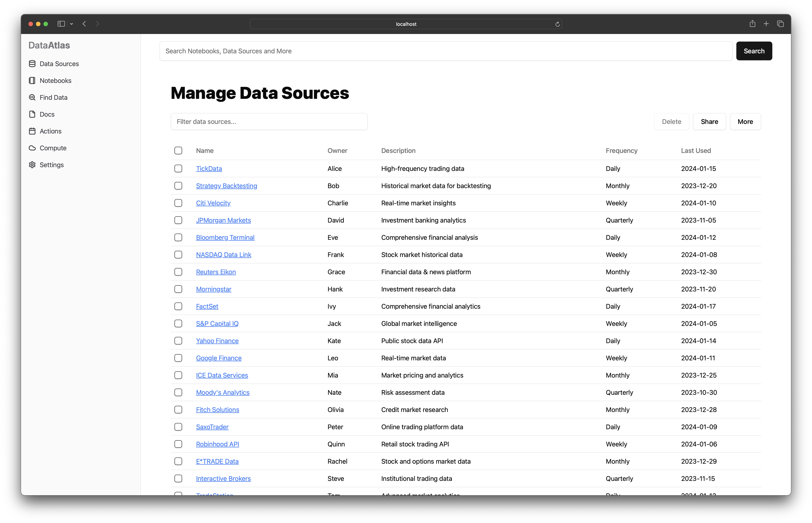Click the Notebooks icon in sidebar
Viewport: 812px width, 523px height.
pyautogui.click(x=32, y=80)
